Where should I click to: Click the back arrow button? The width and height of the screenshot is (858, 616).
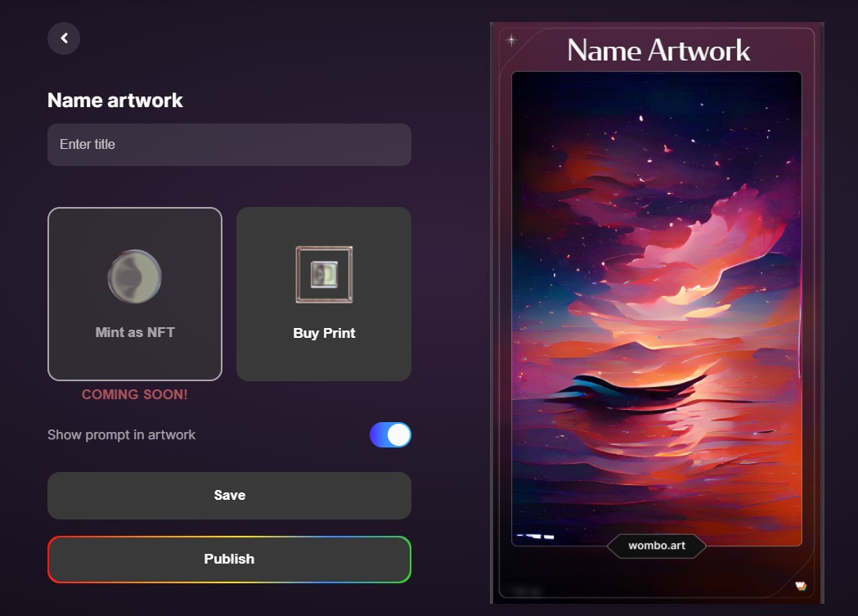click(64, 38)
